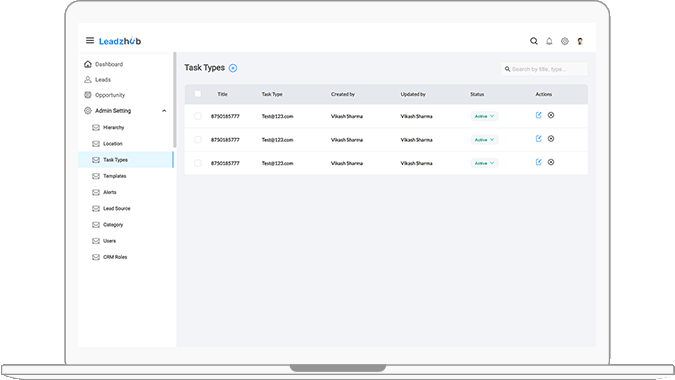This screenshot has height=380, width=675.
Task: Click the Hierarchy envelope icon
Action: coord(96,127)
